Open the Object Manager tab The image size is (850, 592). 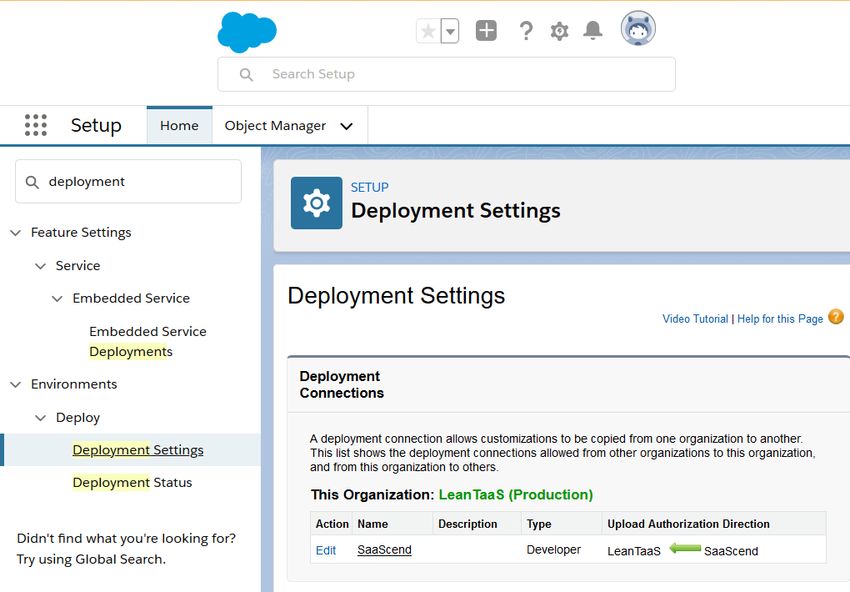point(275,126)
